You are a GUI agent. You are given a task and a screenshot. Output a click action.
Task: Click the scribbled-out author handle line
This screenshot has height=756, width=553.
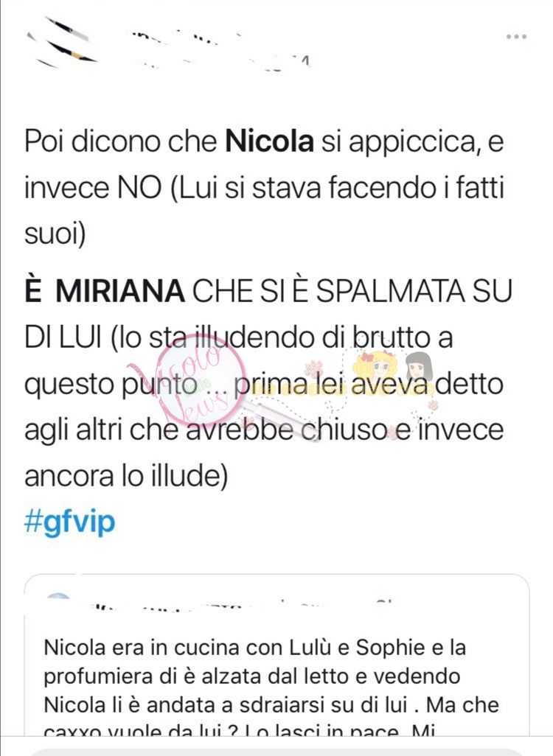click(220, 63)
